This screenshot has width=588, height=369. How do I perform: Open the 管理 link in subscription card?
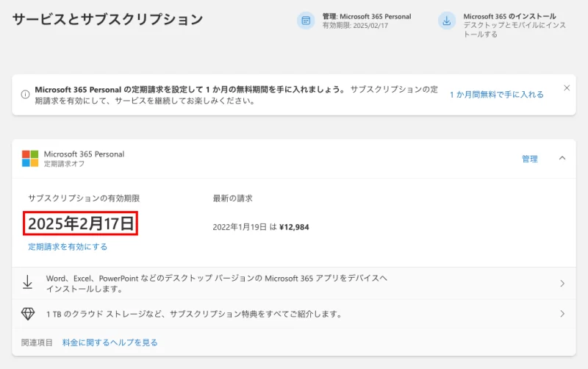click(x=529, y=159)
